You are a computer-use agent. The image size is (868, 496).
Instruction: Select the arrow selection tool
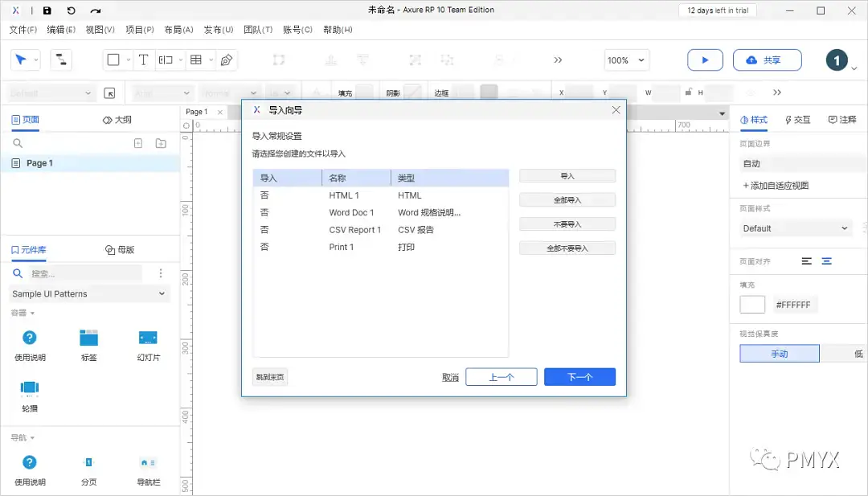pyautogui.click(x=21, y=59)
